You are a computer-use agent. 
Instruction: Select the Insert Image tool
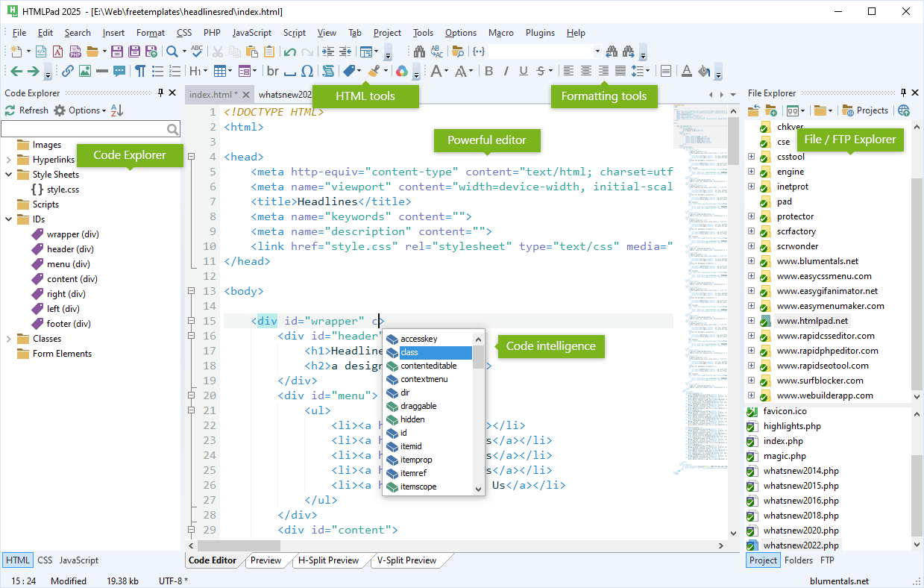[86, 71]
